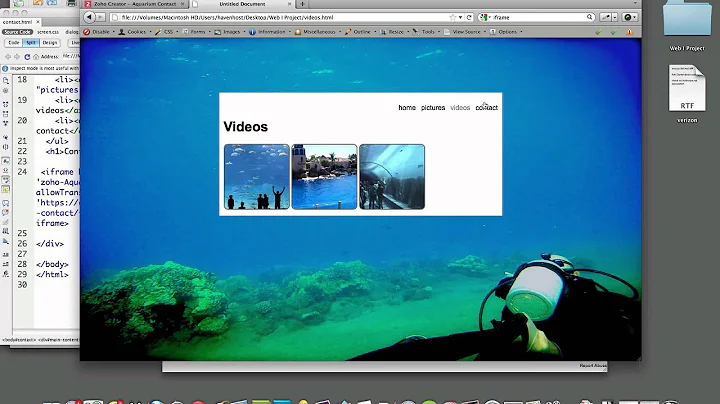720x404 pixels.
Task: Open the first aquarium video thumbnail
Action: 256,177
